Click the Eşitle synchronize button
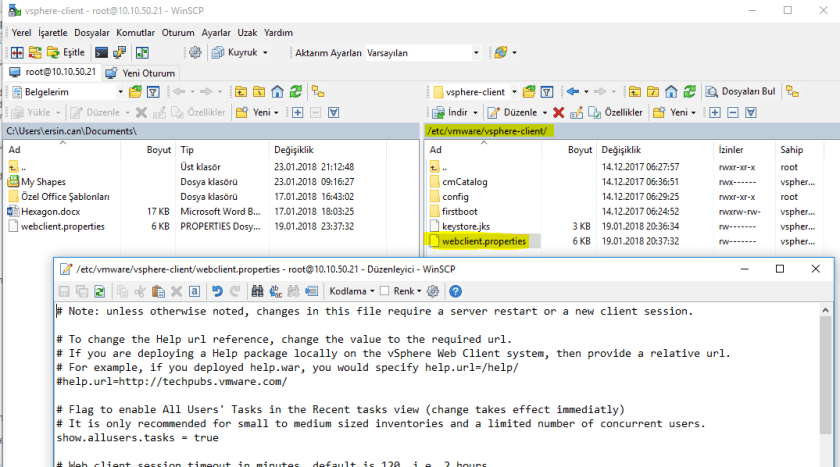Screen dimensions: 840x467 (67, 52)
